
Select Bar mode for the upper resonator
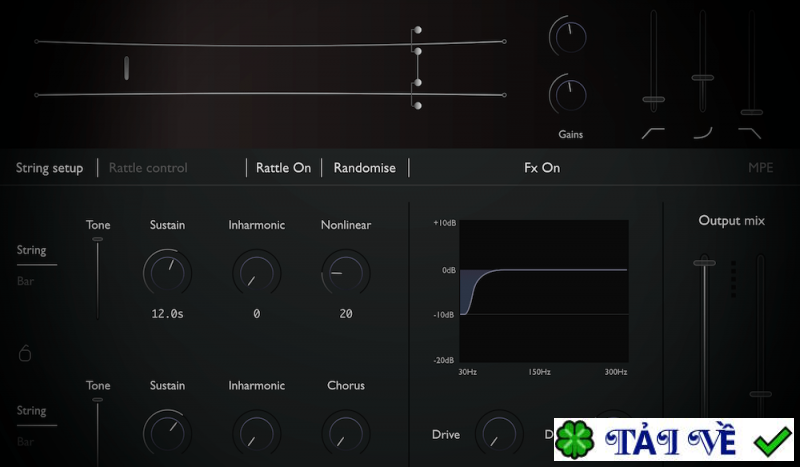click(25, 281)
